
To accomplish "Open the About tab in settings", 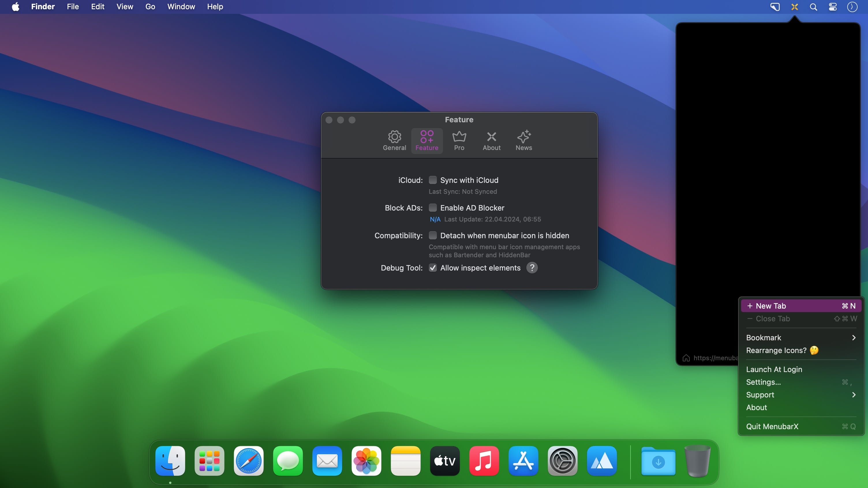I will [491, 141].
